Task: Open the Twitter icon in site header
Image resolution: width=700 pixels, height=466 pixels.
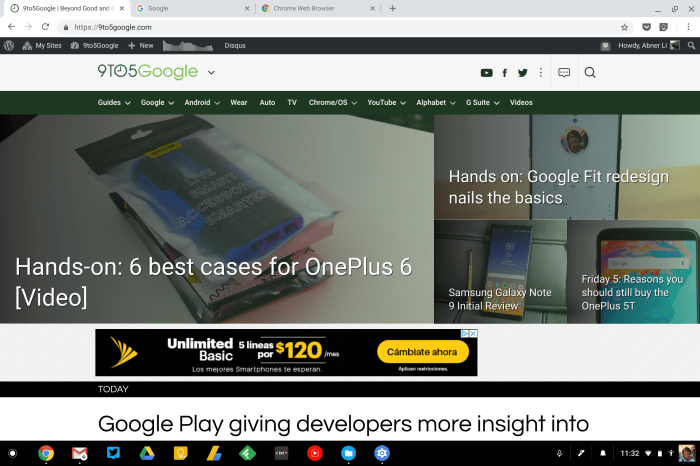Action: [522, 73]
